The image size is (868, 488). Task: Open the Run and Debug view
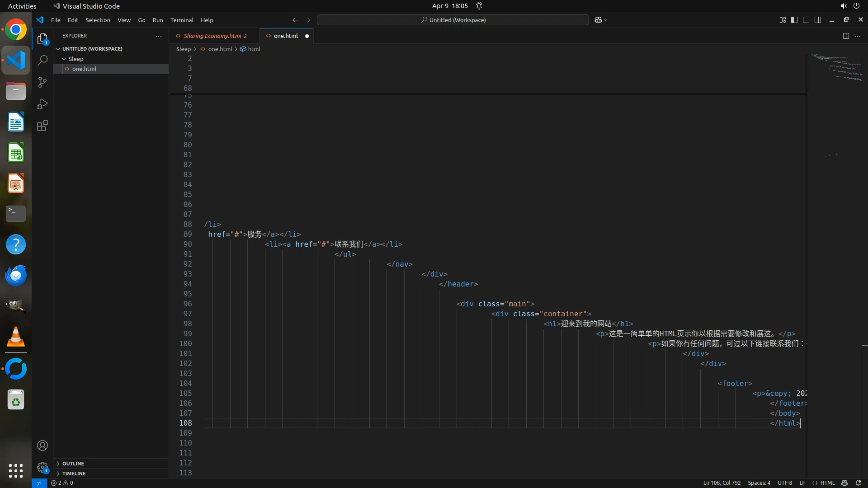(x=42, y=104)
